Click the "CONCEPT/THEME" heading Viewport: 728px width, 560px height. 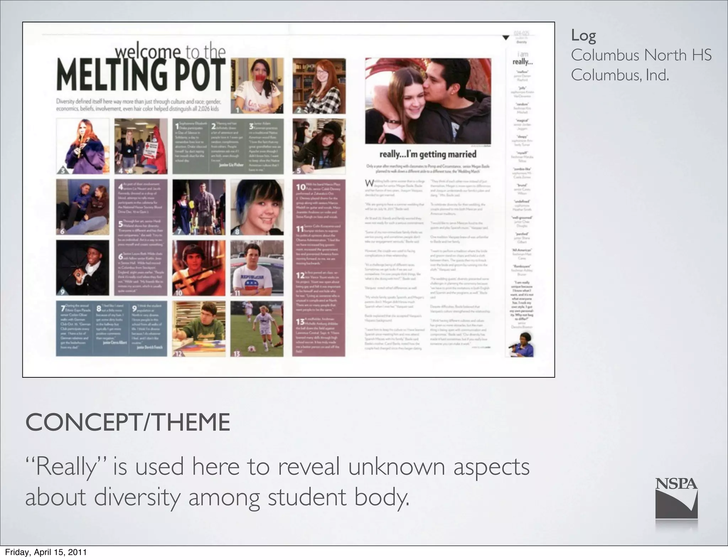click(128, 422)
